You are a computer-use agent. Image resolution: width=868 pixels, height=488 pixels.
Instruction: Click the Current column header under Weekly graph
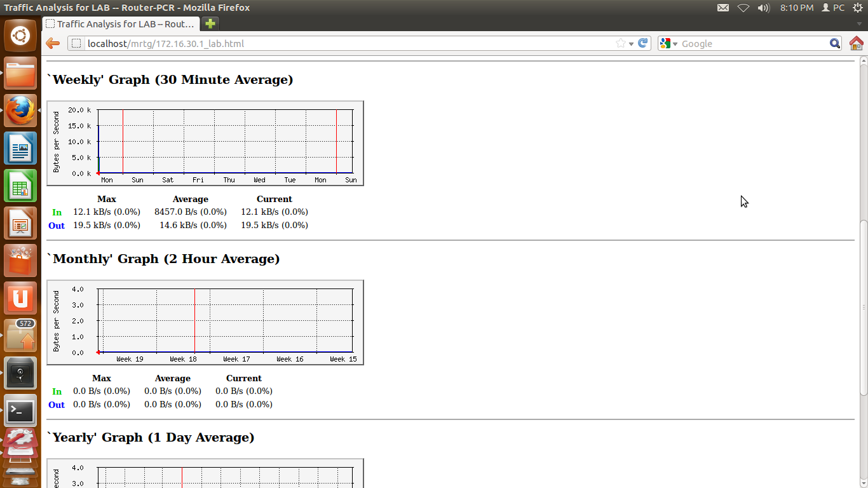tap(275, 199)
